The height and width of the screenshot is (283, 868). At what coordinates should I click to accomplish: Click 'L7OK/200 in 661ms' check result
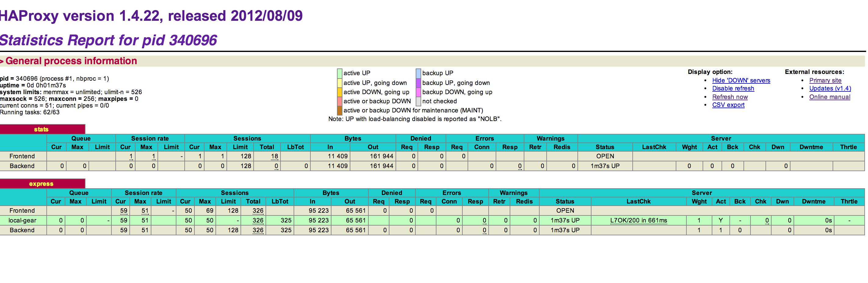638,220
